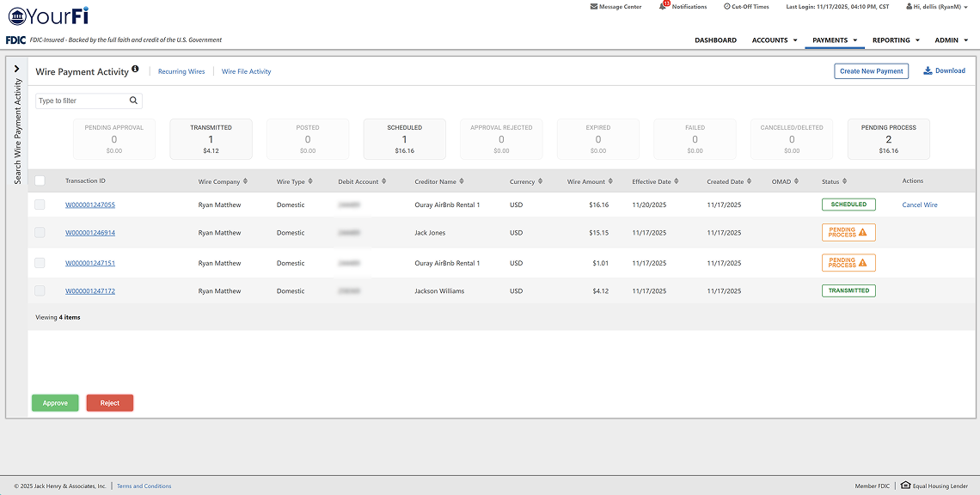Click the search magnifier in the filter box

133,100
